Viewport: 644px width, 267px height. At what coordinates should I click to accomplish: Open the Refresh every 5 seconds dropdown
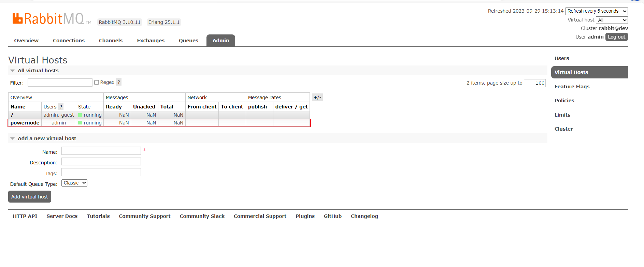tap(597, 11)
